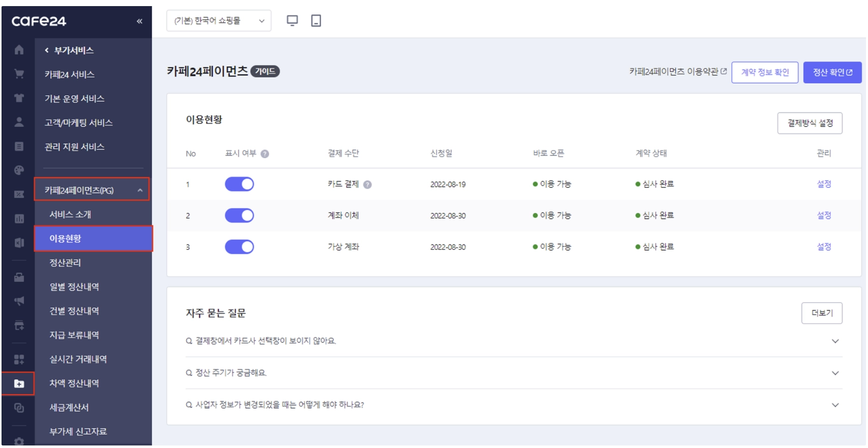868x448 pixels.
Task: Open the bar chart statistics icon
Action: [19, 219]
